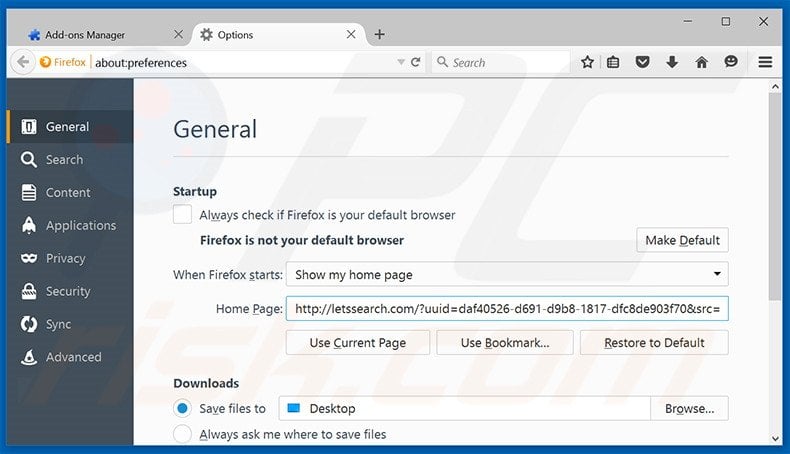Click the magnifier icon in the search box

[442, 62]
